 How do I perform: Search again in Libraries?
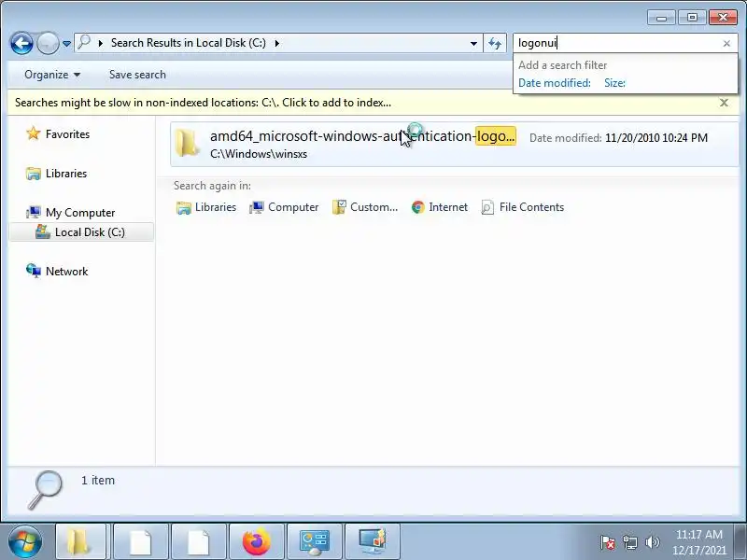(x=206, y=207)
